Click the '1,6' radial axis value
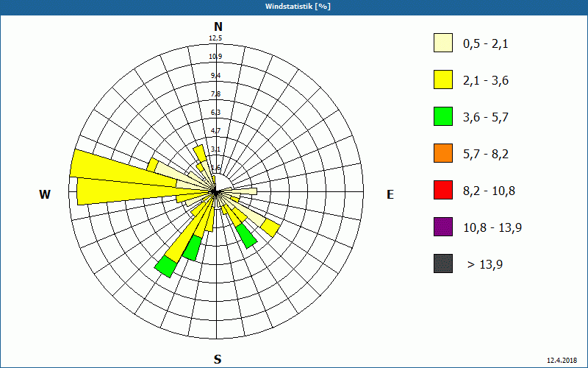 tap(215, 168)
